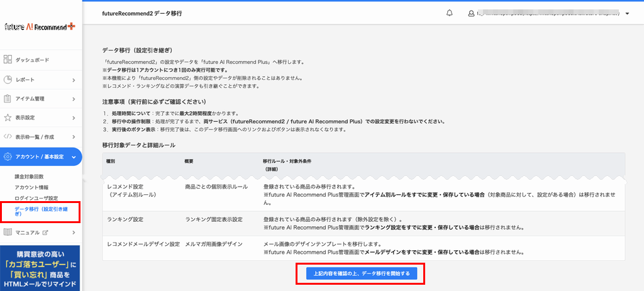Click the レポート pie chart icon
This screenshot has height=291, width=644.
coord(8,80)
